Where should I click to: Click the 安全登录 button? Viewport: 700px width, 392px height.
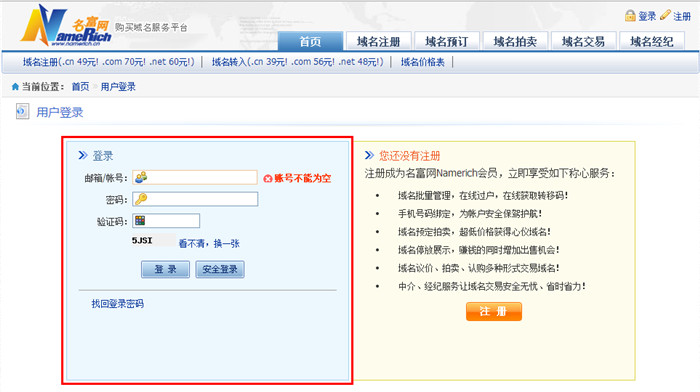point(220,269)
